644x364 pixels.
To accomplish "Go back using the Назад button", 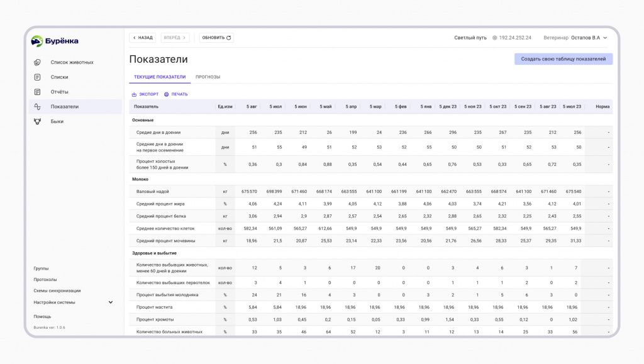I will [x=143, y=38].
